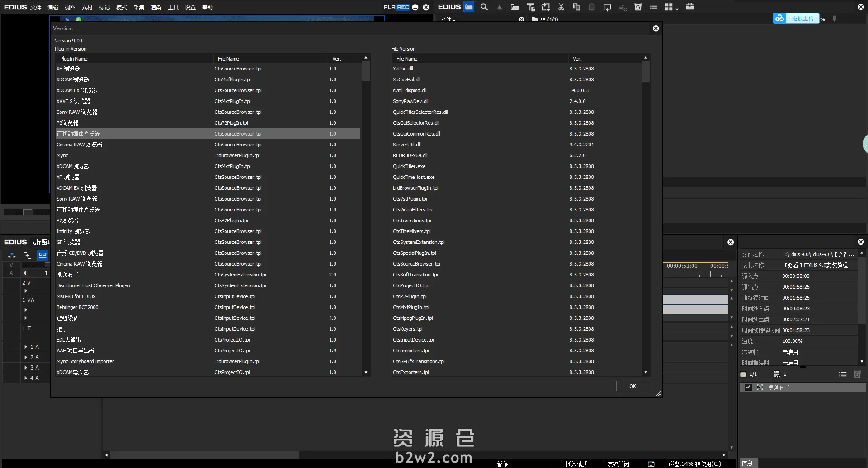Click the timeline horizontal scrollbar thumb
868x468 pixels.
(204, 455)
